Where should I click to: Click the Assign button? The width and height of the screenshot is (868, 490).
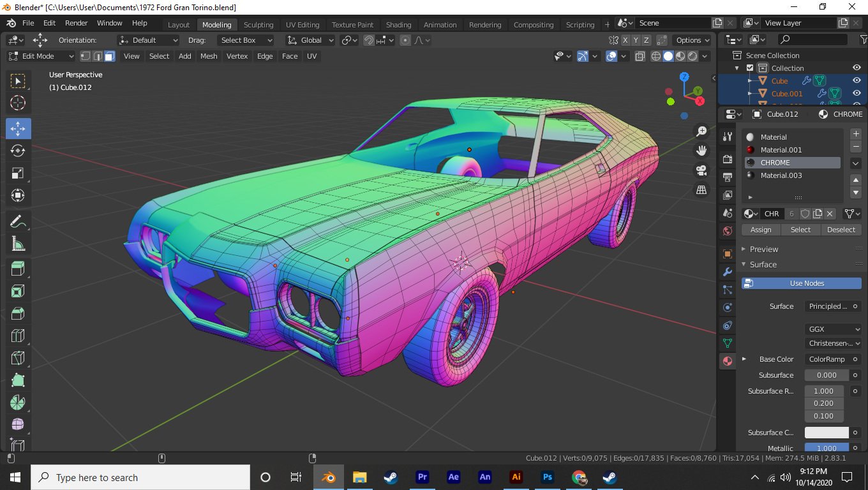click(x=761, y=230)
